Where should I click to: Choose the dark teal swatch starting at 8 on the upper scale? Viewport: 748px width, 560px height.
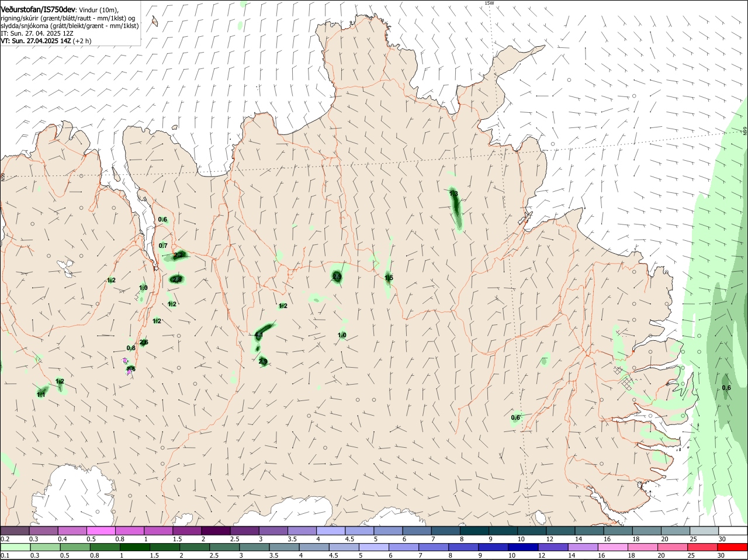click(x=475, y=531)
